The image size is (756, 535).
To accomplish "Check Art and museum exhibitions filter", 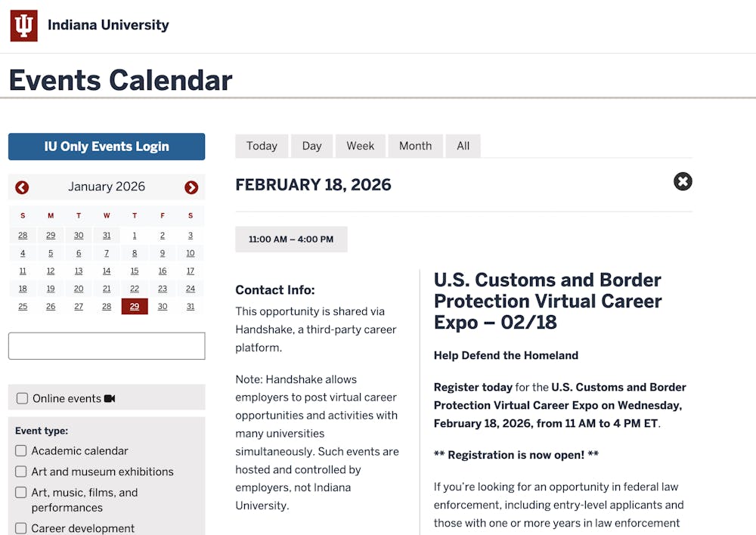I will click(x=21, y=472).
